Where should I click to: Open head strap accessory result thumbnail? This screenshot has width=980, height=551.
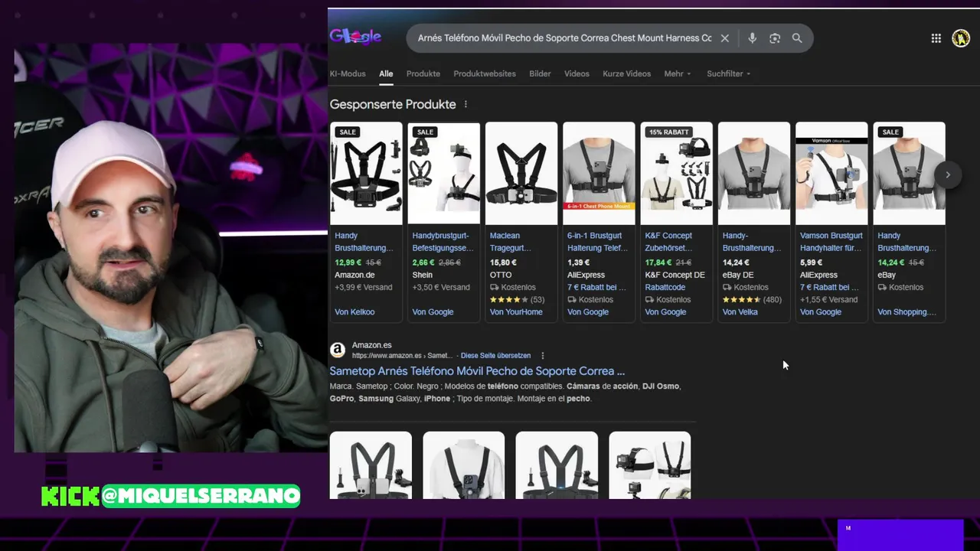pos(650,465)
